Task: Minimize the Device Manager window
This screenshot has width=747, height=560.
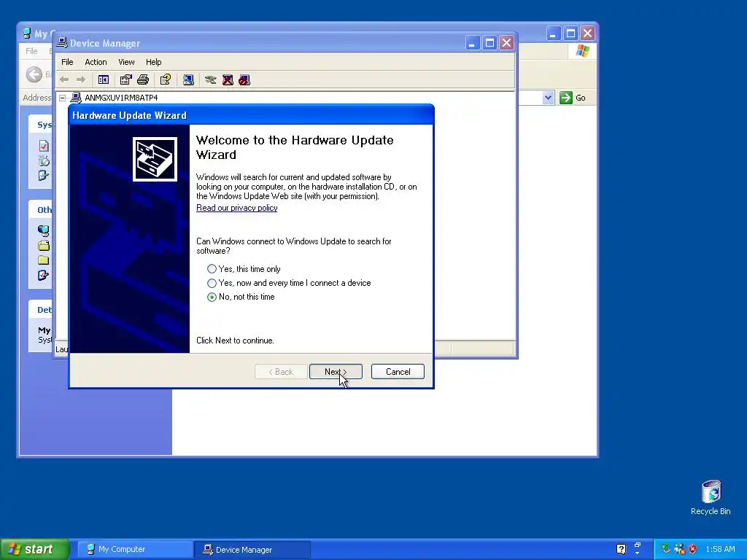Action: click(x=472, y=43)
